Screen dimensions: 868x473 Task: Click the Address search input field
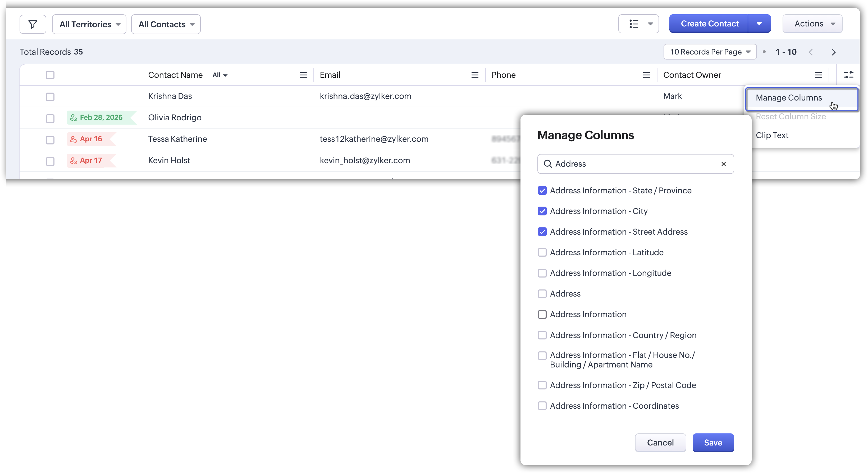633,164
